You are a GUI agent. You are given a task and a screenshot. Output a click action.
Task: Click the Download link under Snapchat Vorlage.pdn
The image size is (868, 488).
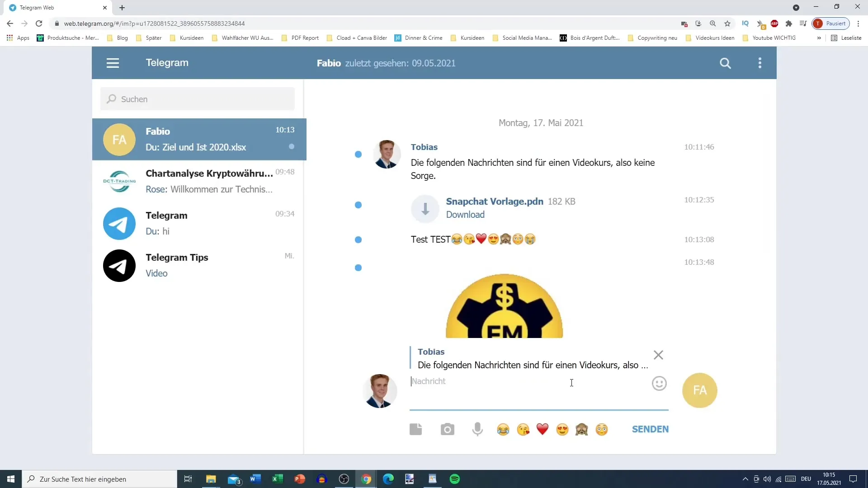coord(465,215)
